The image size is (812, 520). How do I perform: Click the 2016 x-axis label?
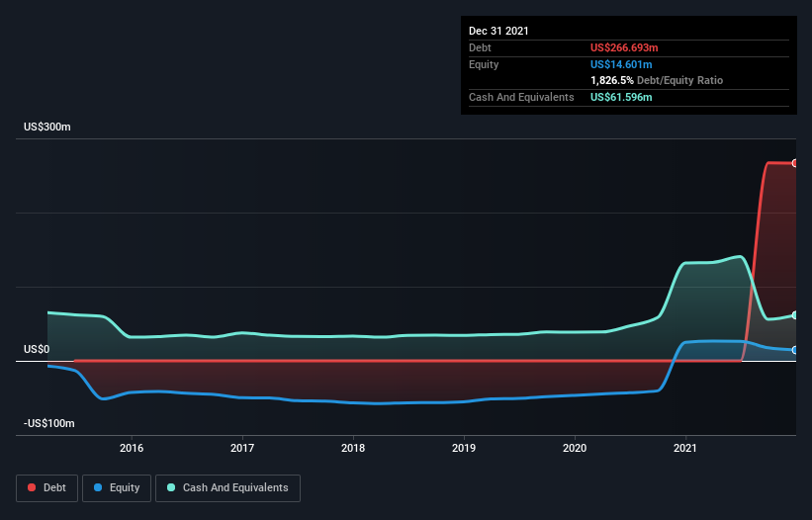[132, 448]
